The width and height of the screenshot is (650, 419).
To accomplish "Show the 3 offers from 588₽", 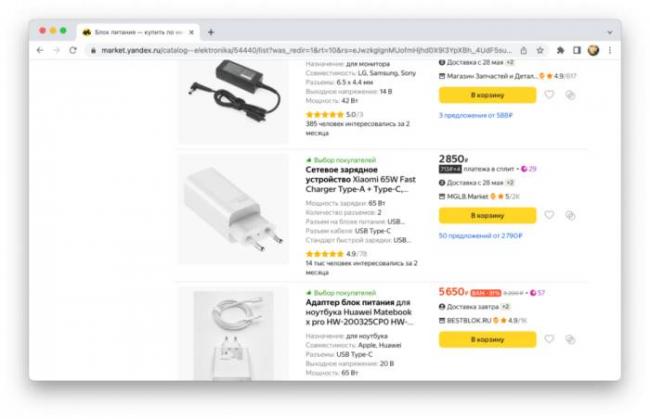I will click(x=476, y=115).
